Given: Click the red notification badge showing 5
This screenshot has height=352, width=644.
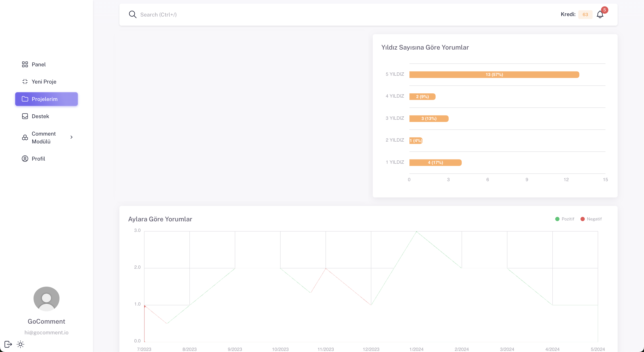Looking at the screenshot, I should click(x=604, y=10).
